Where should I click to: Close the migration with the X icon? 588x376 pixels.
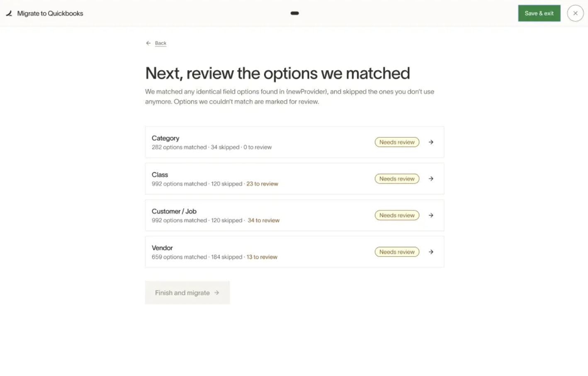pyautogui.click(x=575, y=13)
